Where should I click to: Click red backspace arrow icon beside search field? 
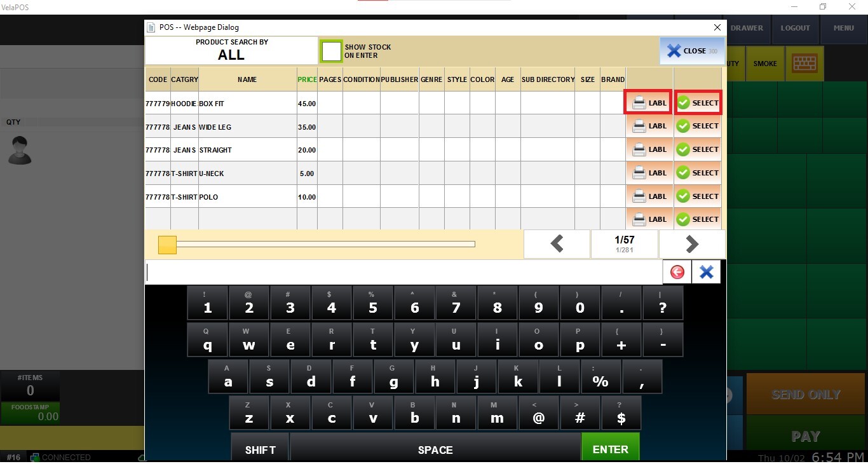point(677,272)
